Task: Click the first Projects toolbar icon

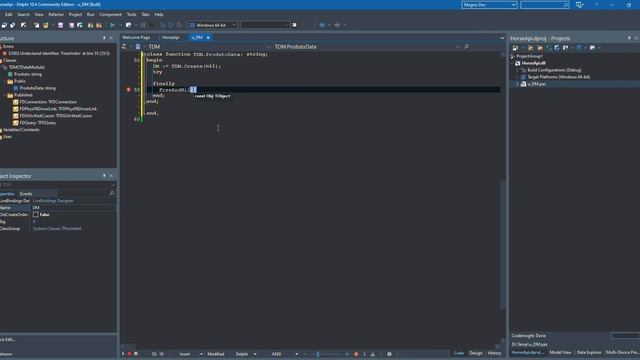Action: click(x=515, y=48)
